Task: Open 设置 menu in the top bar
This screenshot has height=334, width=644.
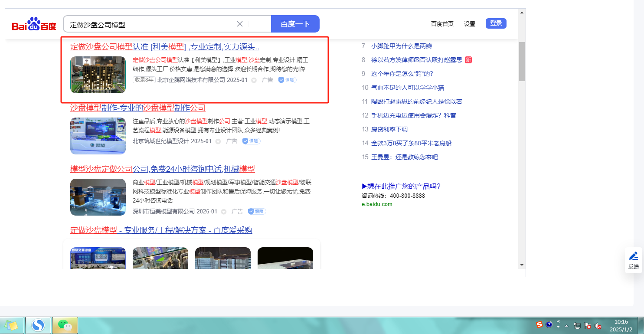Action: (x=470, y=24)
